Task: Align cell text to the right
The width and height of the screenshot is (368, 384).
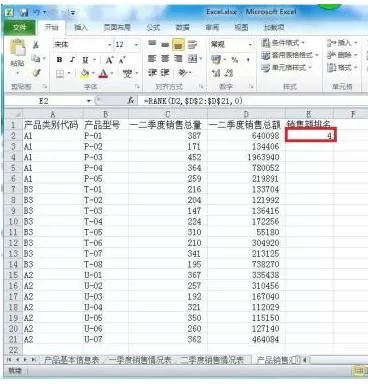Action: click(178, 59)
